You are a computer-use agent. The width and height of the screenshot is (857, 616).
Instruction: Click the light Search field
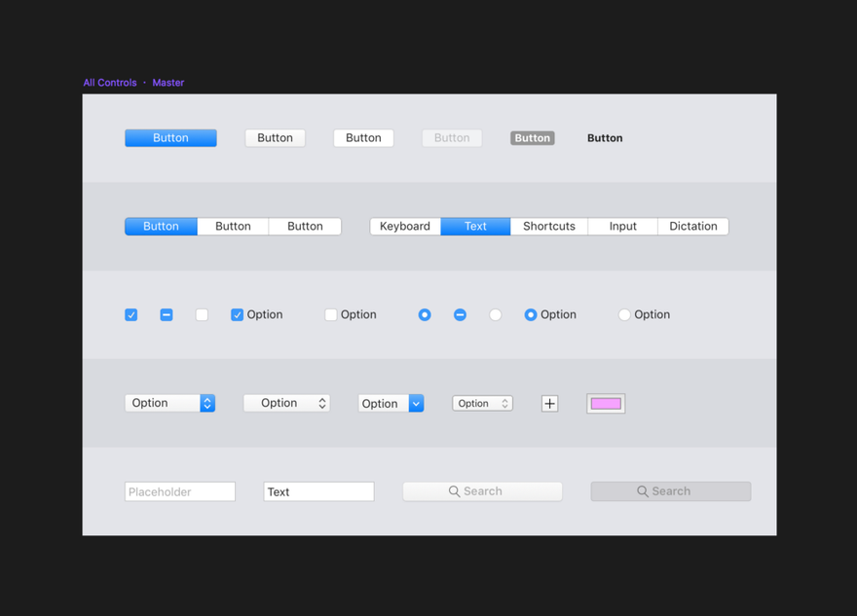482,491
